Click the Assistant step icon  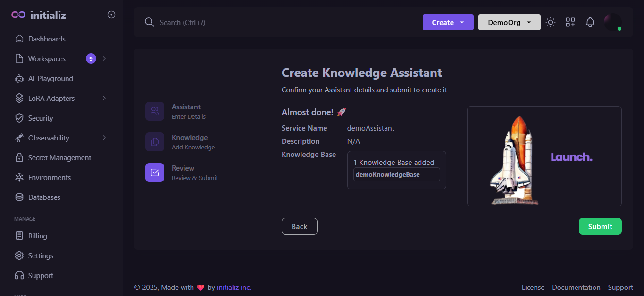[x=155, y=111]
